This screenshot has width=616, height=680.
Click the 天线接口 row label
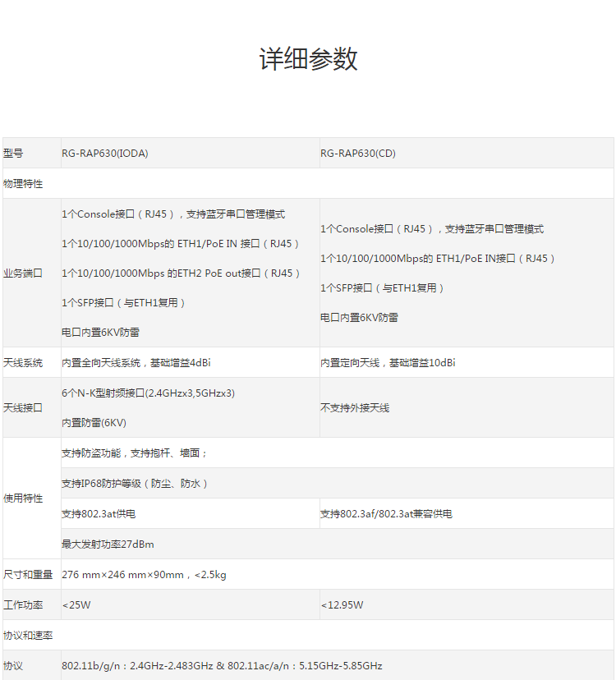point(22,407)
